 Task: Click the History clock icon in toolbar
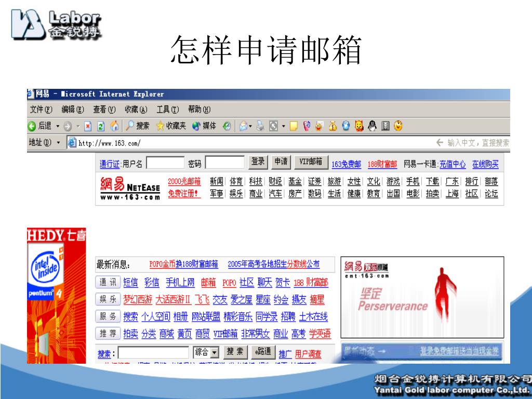click(227, 126)
